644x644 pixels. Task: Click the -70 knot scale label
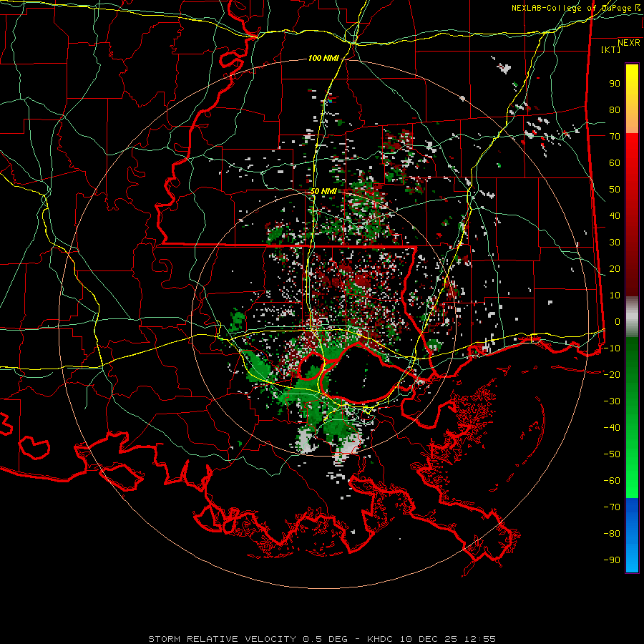(x=612, y=507)
